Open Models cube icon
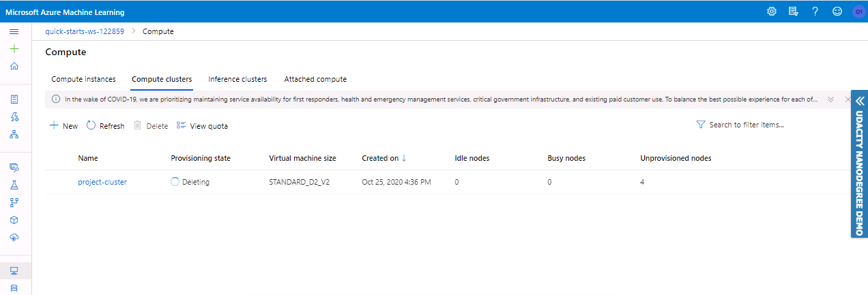Image resolution: width=868 pixels, height=295 pixels. coord(14,220)
